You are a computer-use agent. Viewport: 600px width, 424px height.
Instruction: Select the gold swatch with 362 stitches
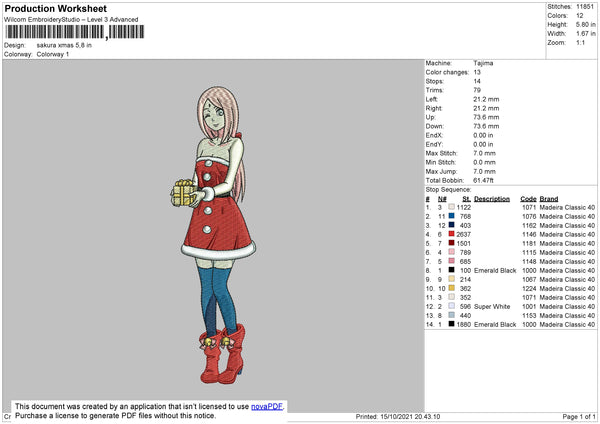[x=452, y=288]
